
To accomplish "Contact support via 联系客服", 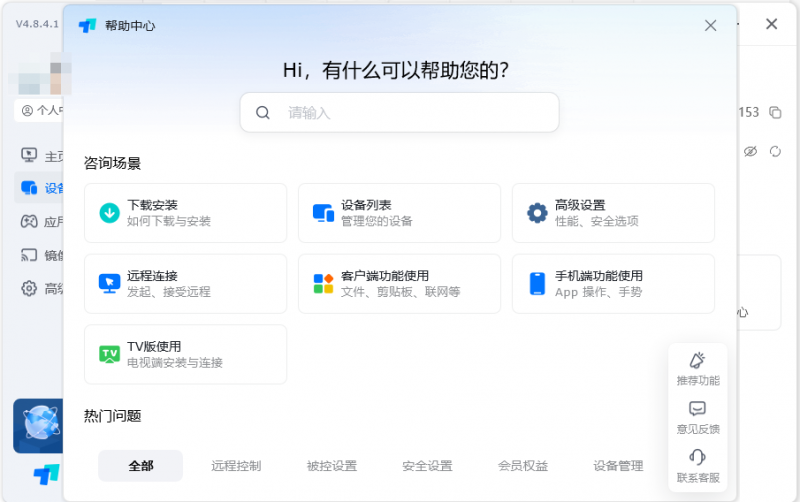I will [x=698, y=465].
